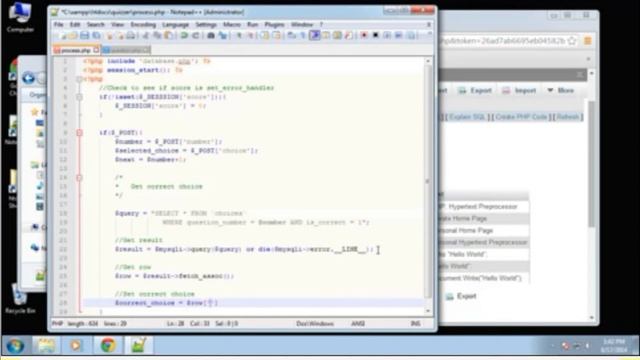The image size is (640, 360).
Task: Open the Document Map toolbar icon
Action: 337,36
